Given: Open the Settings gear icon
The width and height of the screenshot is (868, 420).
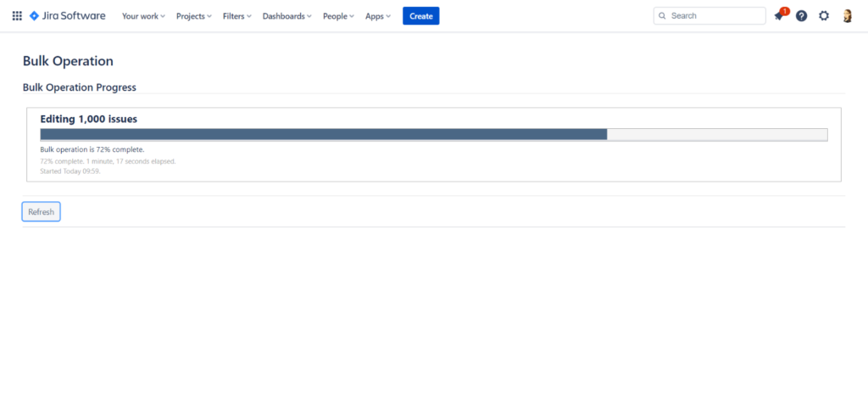Looking at the screenshot, I should click(823, 16).
